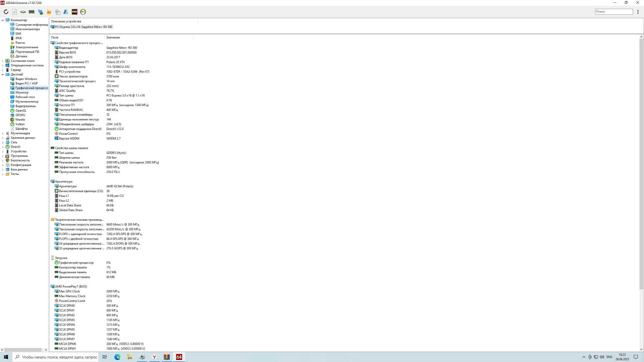Image resolution: width=644 pixels, height=362 pixels.
Task: Select the ASIC Quality row
Action: [85, 91]
